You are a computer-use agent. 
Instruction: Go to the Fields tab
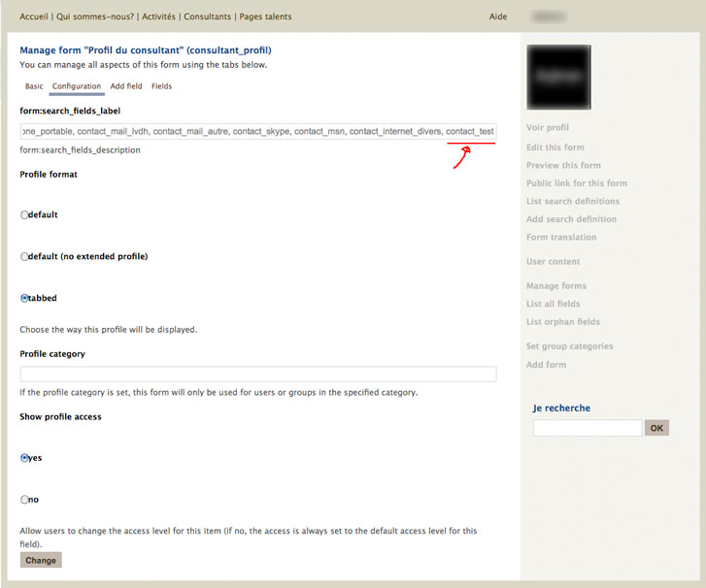click(161, 86)
